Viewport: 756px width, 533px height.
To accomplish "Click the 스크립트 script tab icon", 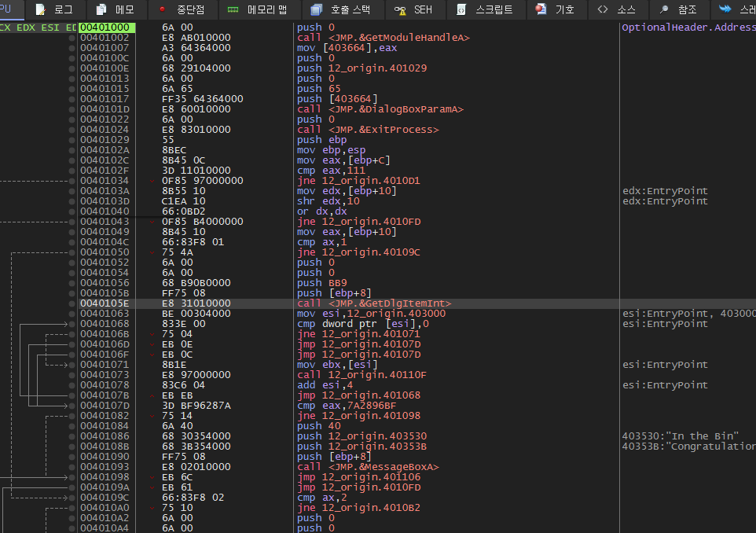I will tap(461, 9).
